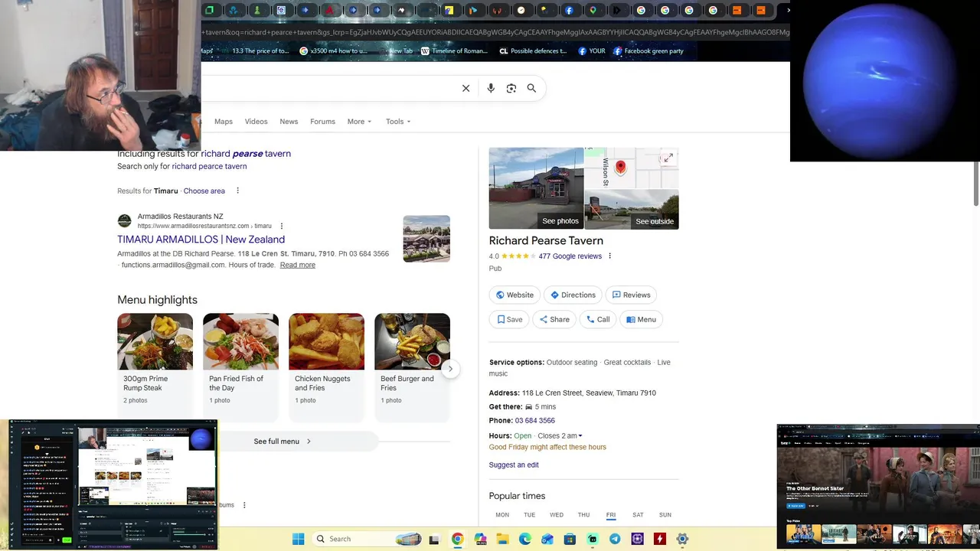The image size is (980, 551).
Task: Switch to the Videos results tab
Action: (256, 122)
